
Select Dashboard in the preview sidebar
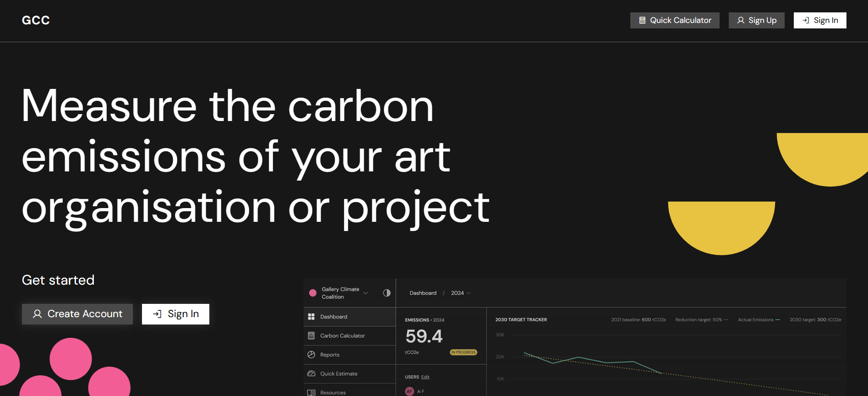coord(349,317)
